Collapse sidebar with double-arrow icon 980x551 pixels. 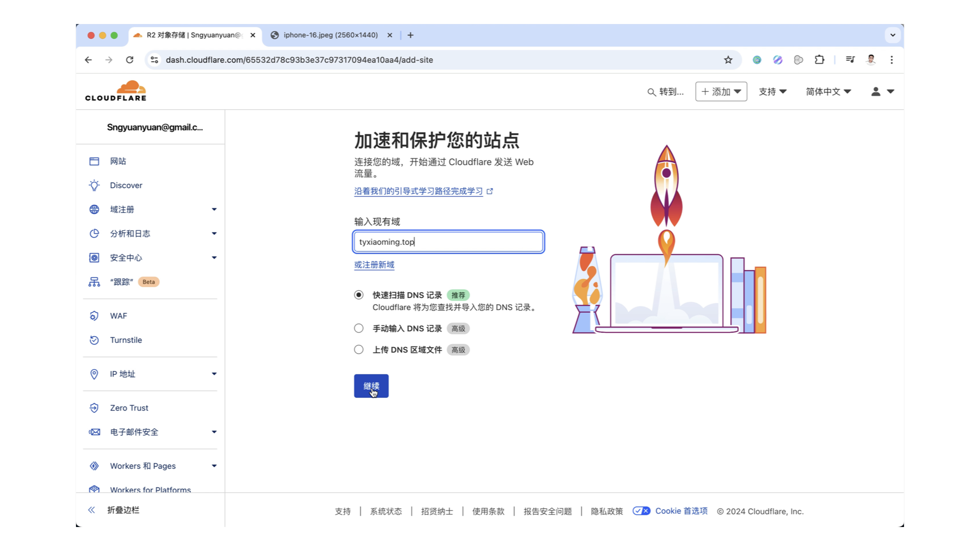(91, 510)
